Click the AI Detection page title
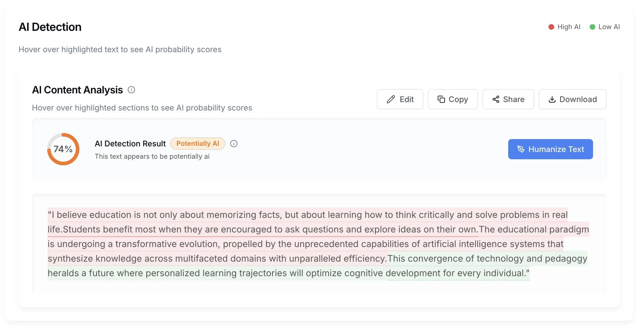Image resolution: width=644 pixels, height=332 pixels. tap(50, 27)
